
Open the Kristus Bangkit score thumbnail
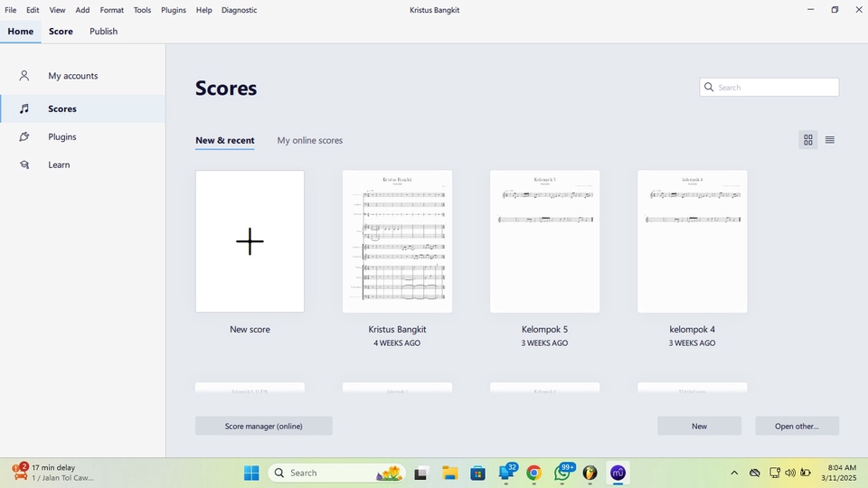point(398,241)
